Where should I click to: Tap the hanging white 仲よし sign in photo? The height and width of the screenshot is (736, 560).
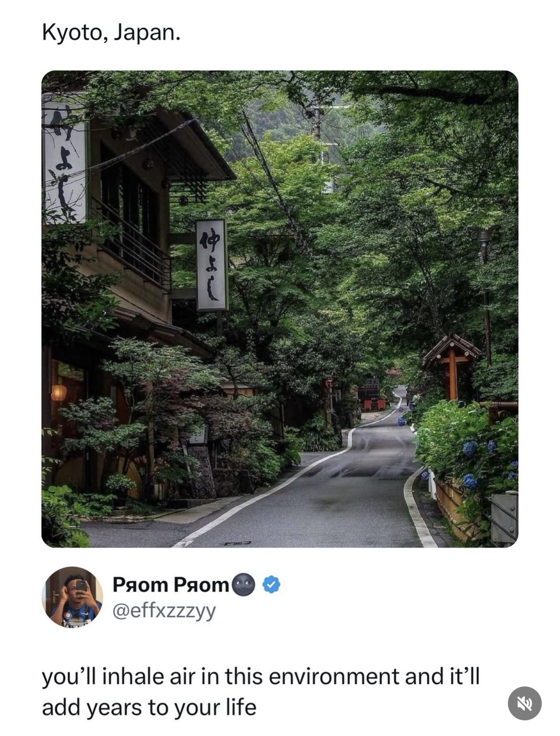click(211, 265)
